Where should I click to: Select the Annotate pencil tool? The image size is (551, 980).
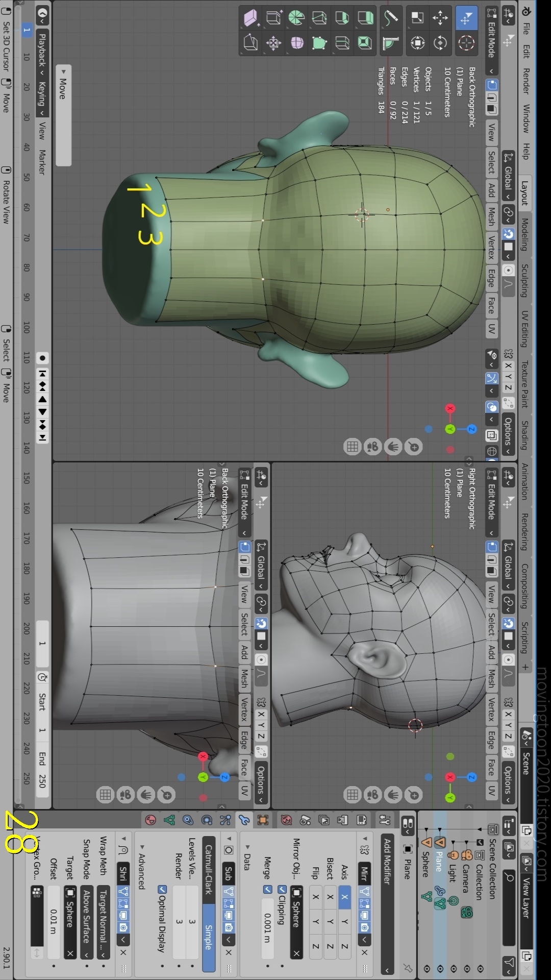pos(391,18)
